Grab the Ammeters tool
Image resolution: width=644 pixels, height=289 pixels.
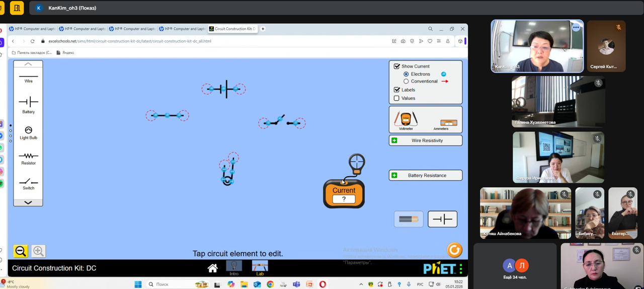pyautogui.click(x=448, y=123)
